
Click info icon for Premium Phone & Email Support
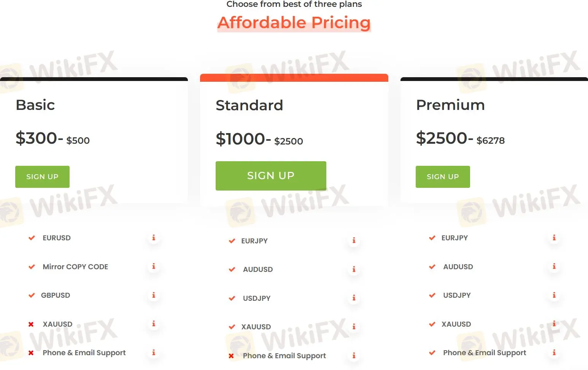pos(554,353)
